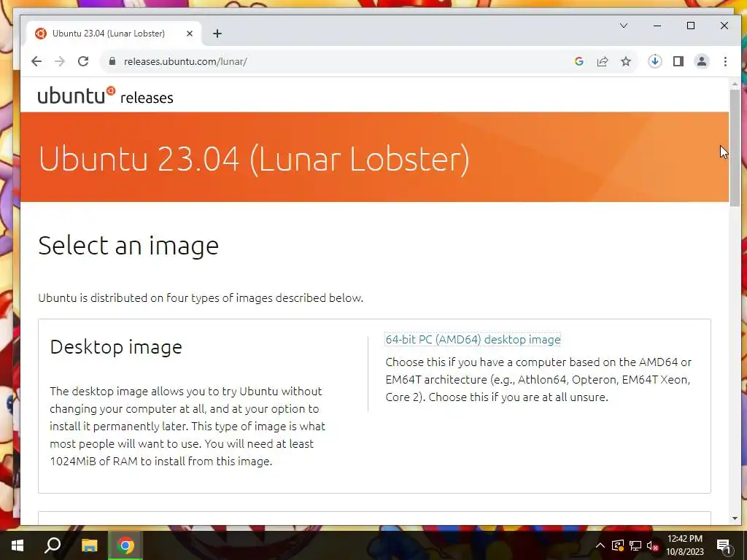Open a new browser tab
Image resolution: width=747 pixels, height=560 pixels.
[x=217, y=34]
